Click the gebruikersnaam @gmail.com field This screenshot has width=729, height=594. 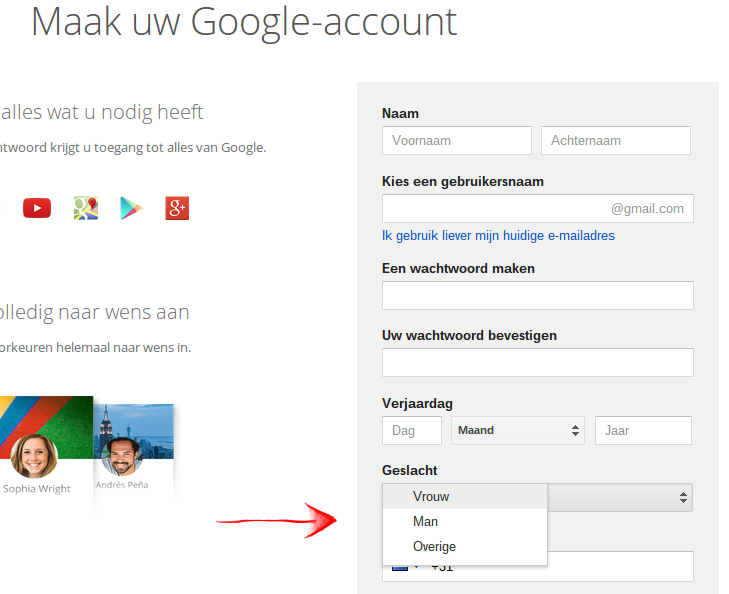coord(537,208)
